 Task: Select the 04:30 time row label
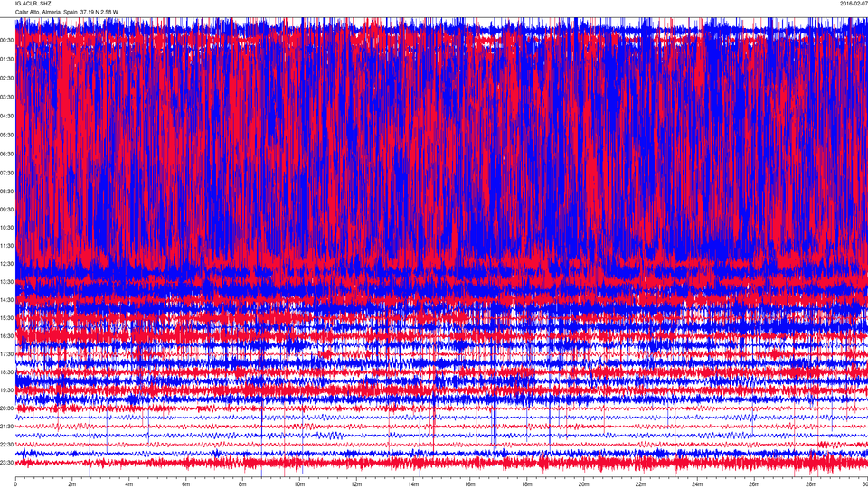tap(6, 117)
